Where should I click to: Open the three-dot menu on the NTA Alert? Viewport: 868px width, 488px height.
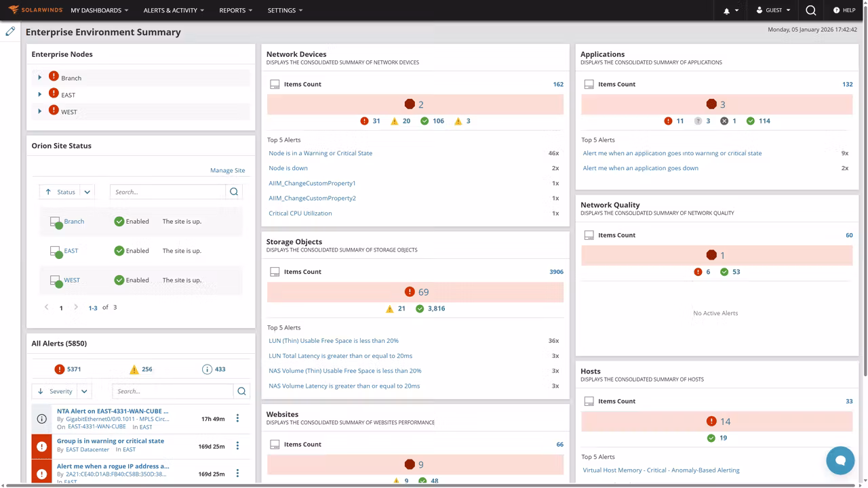tap(237, 418)
